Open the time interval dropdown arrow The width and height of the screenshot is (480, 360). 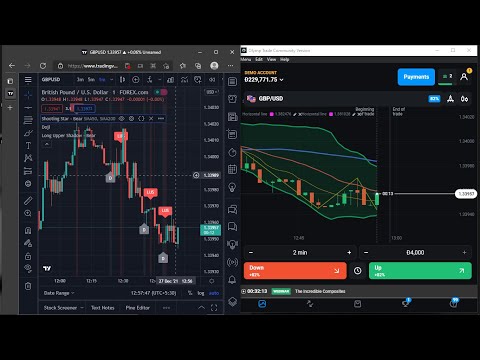(x=112, y=80)
